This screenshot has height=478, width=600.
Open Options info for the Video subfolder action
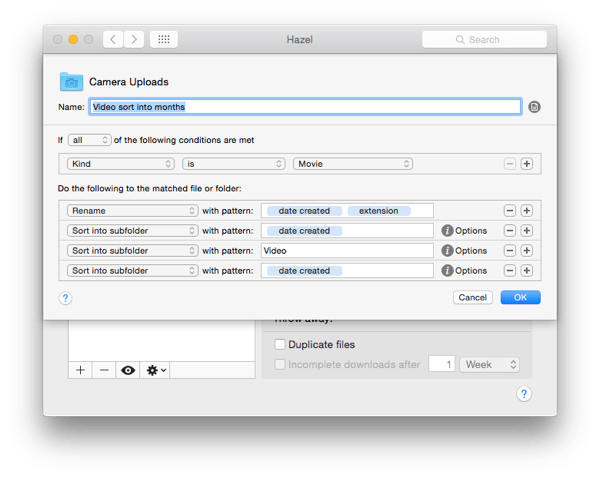pos(464,251)
